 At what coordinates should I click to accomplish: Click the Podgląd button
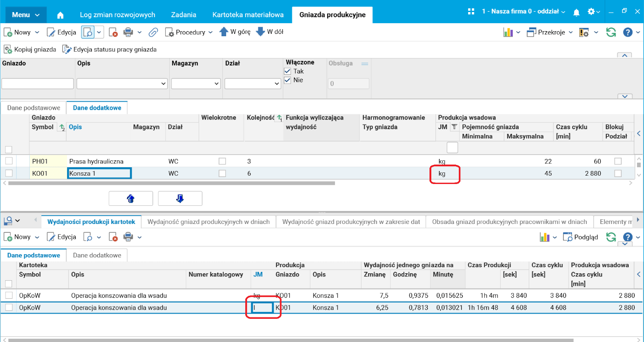click(580, 237)
